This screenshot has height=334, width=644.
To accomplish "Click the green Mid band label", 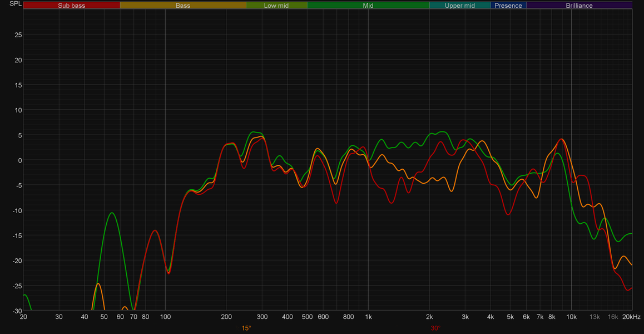I will (368, 6).
